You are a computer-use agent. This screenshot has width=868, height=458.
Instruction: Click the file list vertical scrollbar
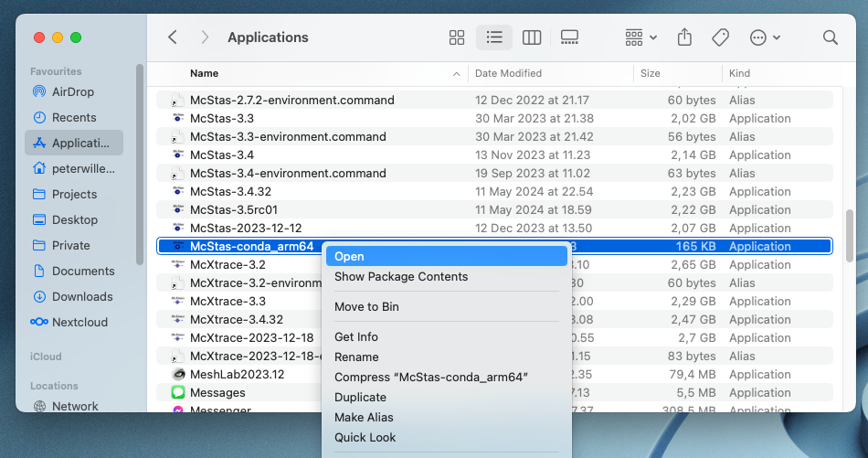coord(850,235)
